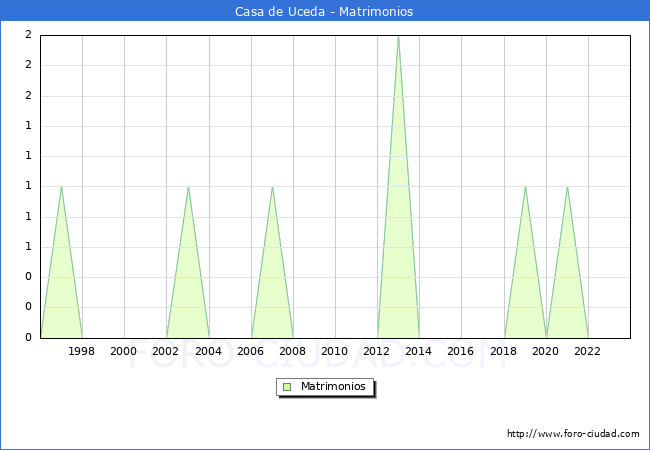This screenshot has width=650, height=450.
Task: Select the 2006 x-axis label
Action: pos(250,351)
